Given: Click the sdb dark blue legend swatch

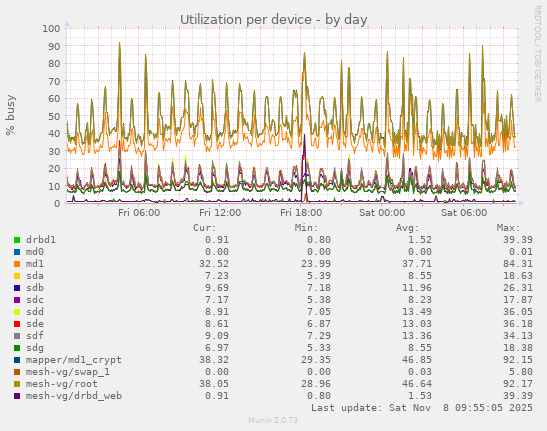Looking at the screenshot, I should point(17,288).
